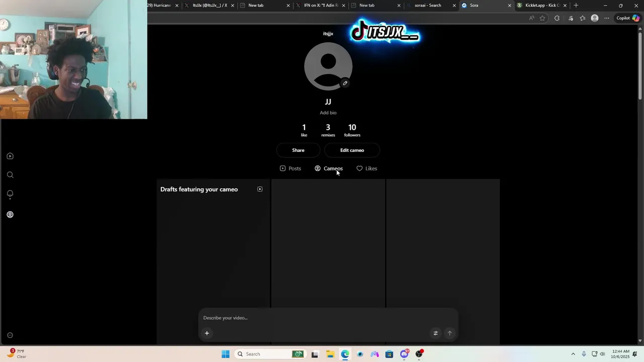Close the soraai - Search tab
This screenshot has height=362, width=644.
[454, 6]
